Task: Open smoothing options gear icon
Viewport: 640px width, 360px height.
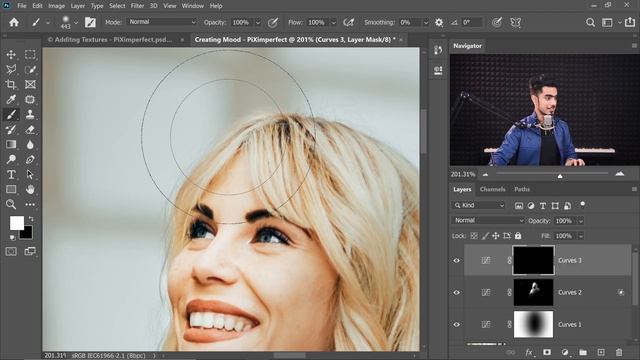Action: pyautogui.click(x=439, y=22)
